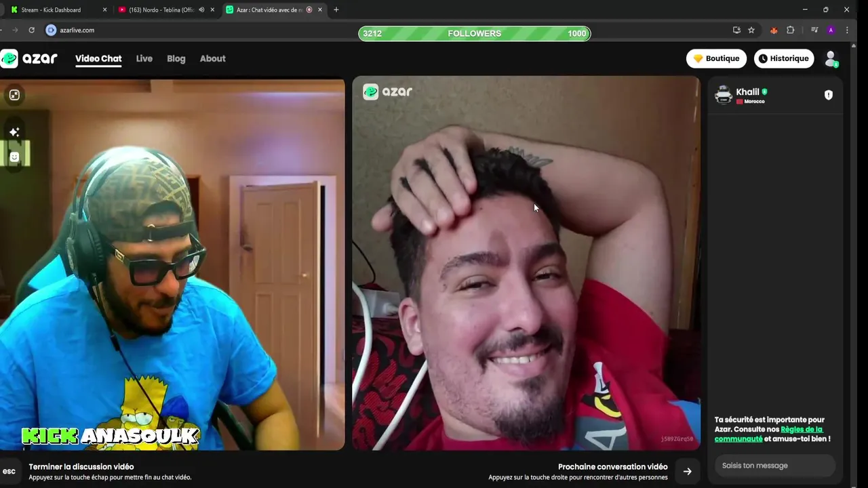This screenshot has height=488, width=868.
Task: Open the Boutique shop
Action: click(716, 59)
